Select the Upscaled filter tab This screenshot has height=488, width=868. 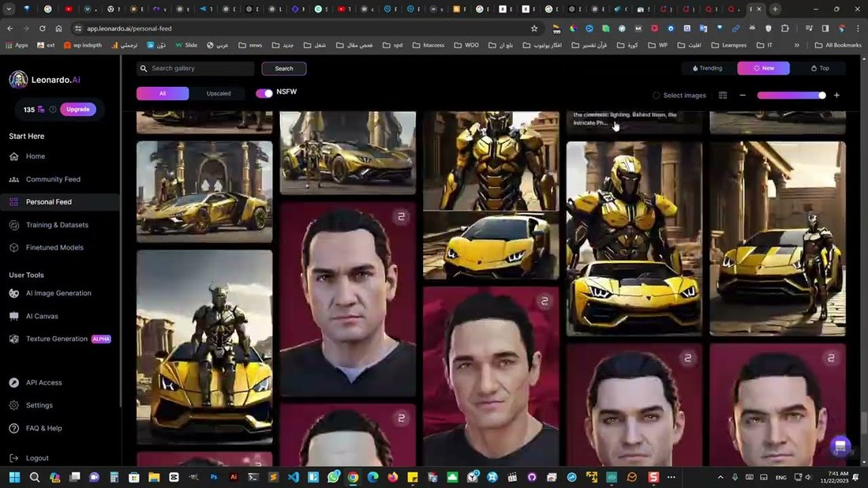point(219,93)
